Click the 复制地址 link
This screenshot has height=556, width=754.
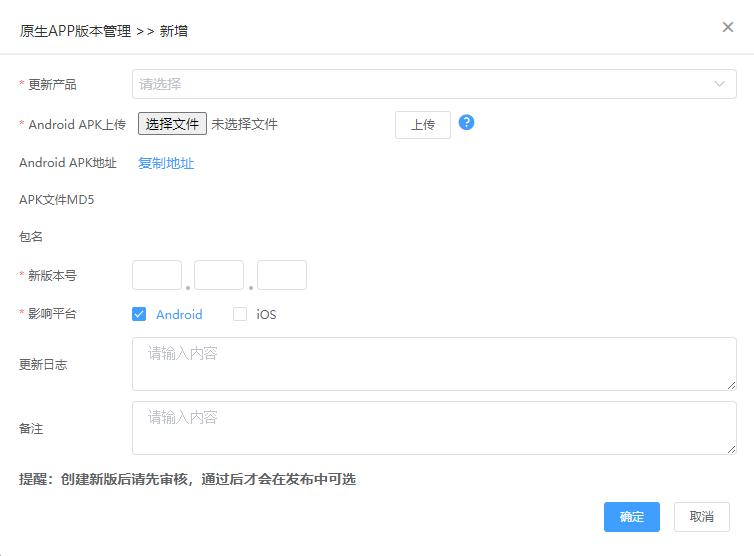point(166,163)
